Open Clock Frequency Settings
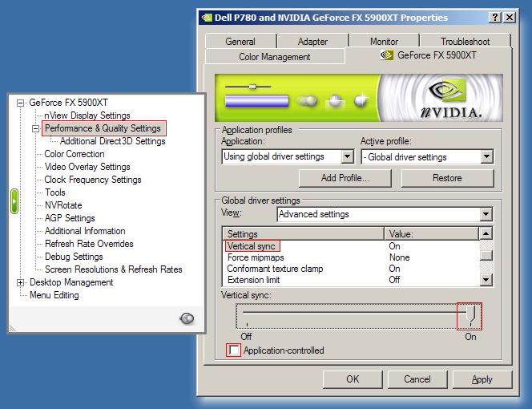Screen dimensions: 532x409 coord(93,180)
